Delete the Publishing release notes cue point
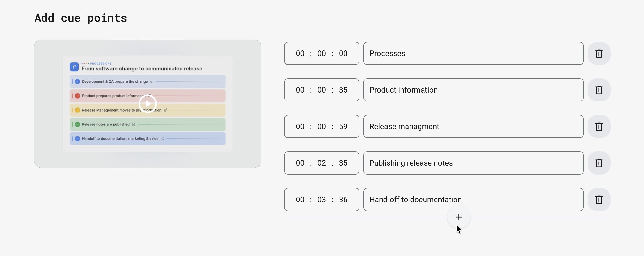 point(599,163)
